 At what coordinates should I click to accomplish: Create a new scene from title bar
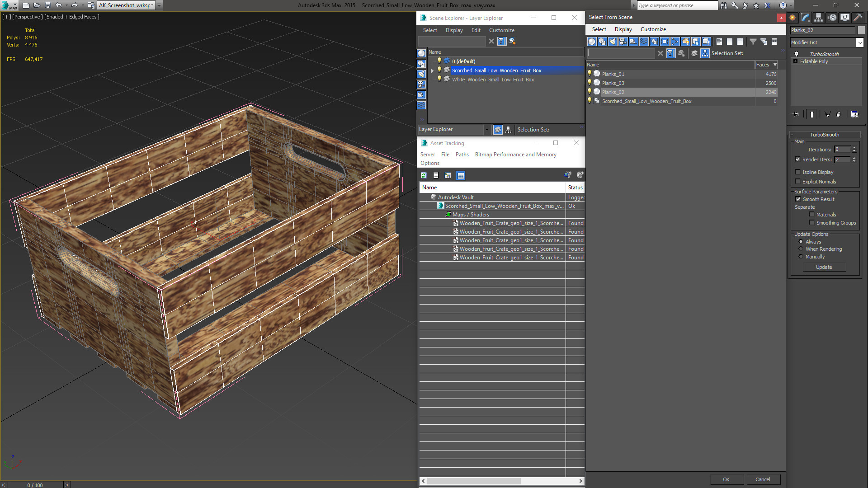[26, 5]
